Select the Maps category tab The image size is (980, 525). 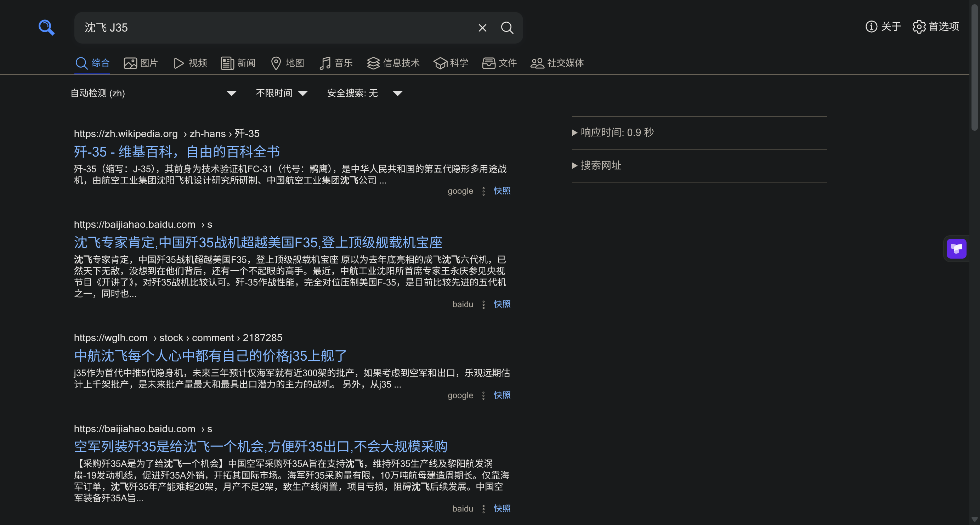288,63
